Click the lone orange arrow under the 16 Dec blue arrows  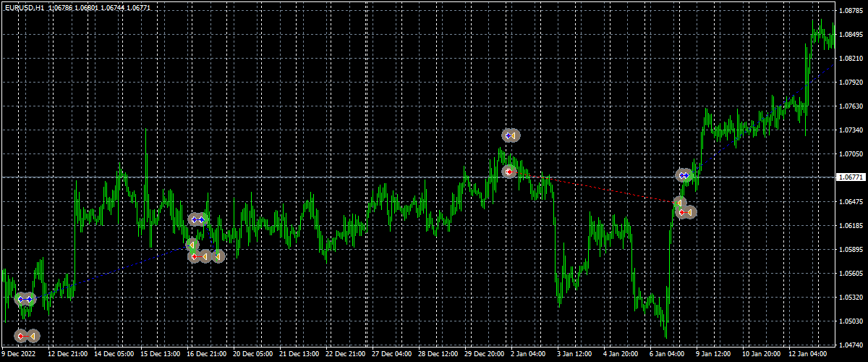point(192,244)
